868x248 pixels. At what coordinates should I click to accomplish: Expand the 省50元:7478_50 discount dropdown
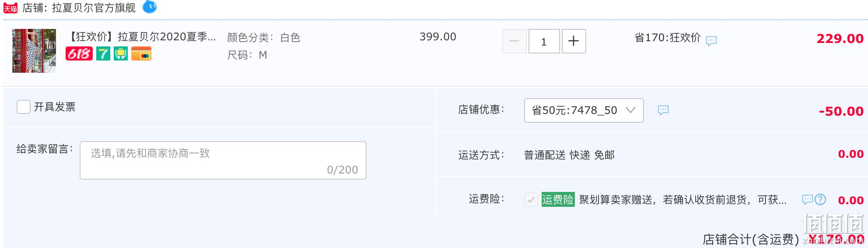[x=584, y=110]
